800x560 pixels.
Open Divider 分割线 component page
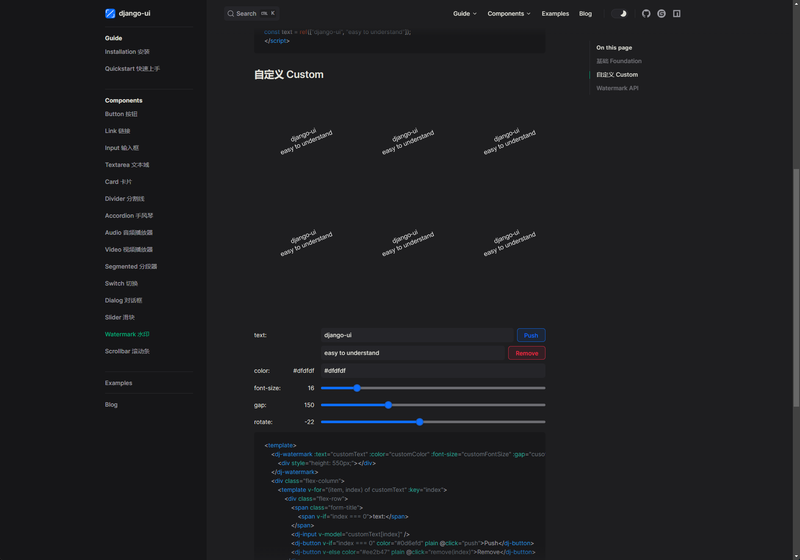(124, 198)
